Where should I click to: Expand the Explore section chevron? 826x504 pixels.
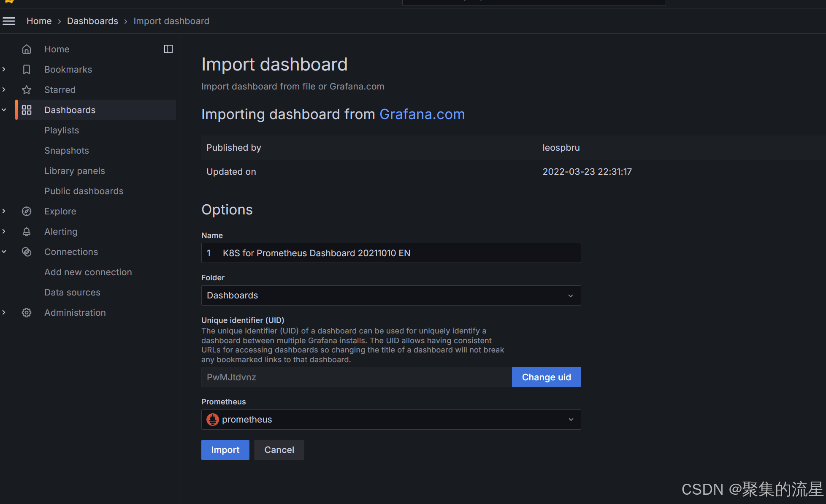(4, 211)
